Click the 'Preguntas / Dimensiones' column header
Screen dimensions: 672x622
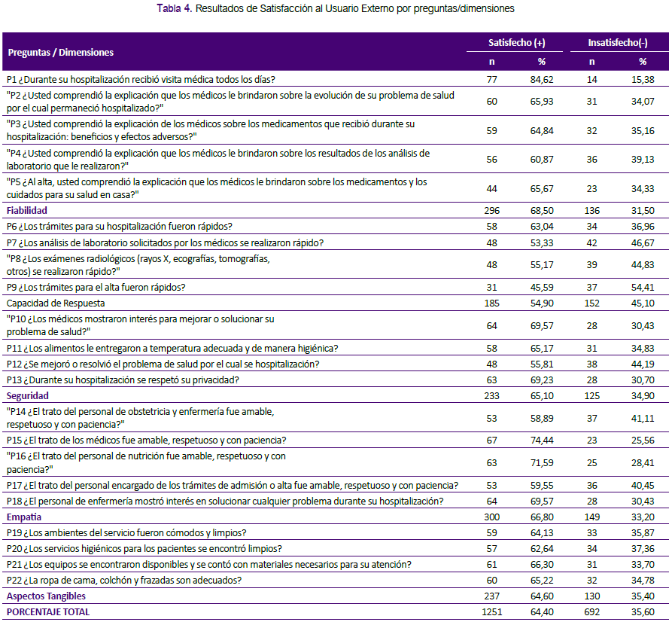[x=61, y=52]
